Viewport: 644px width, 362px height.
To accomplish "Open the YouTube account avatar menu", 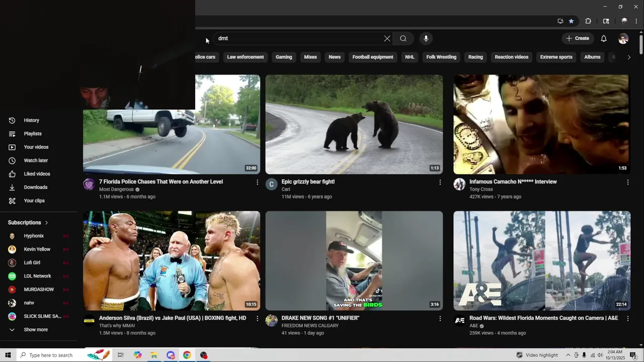I will click(623, 39).
